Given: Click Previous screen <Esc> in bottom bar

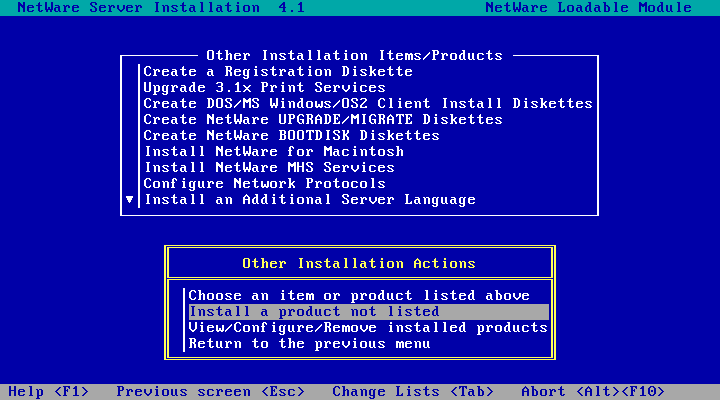Looking at the screenshot, I should coord(211,392).
